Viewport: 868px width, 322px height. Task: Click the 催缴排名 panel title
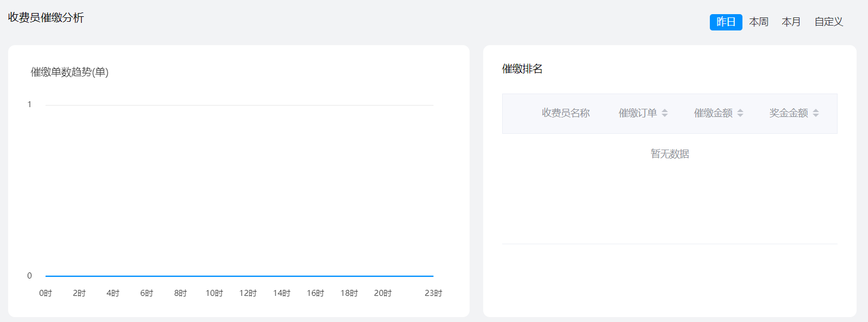(522, 69)
